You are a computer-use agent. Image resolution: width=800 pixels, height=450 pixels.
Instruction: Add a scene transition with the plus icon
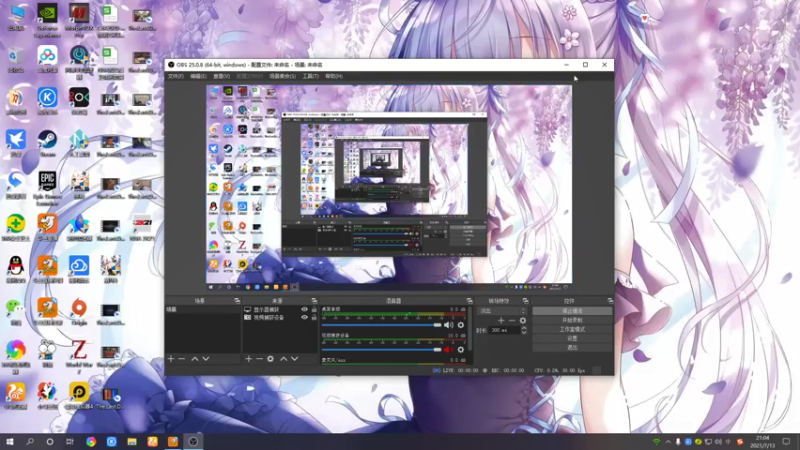tap(501, 320)
